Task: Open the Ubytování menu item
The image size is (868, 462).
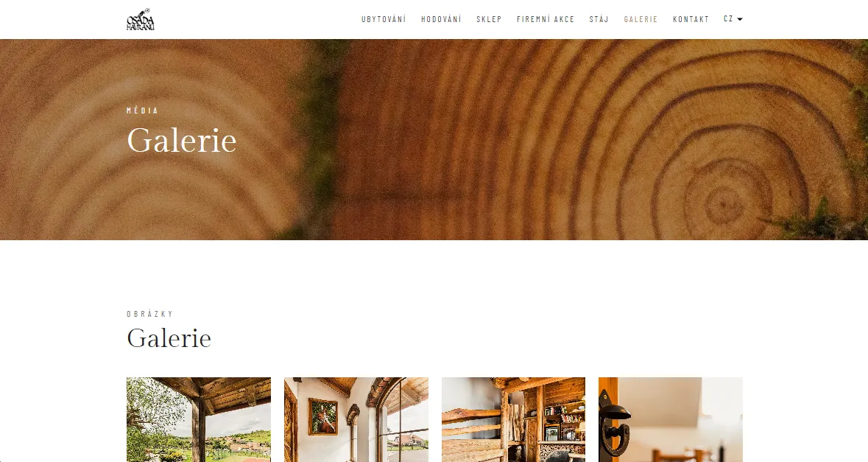Action: [384, 19]
